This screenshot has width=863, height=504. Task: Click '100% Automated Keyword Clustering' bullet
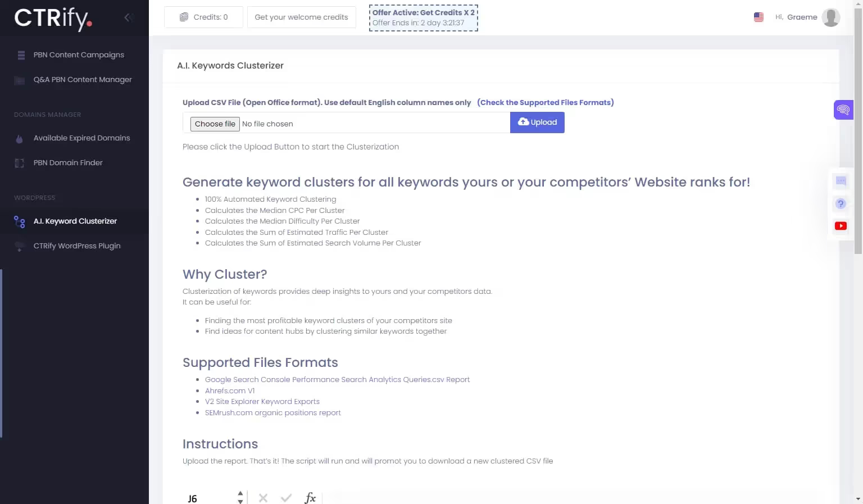(x=270, y=199)
